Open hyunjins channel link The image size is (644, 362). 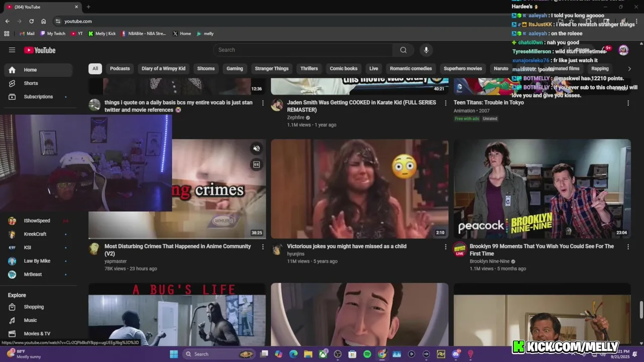[296, 254]
